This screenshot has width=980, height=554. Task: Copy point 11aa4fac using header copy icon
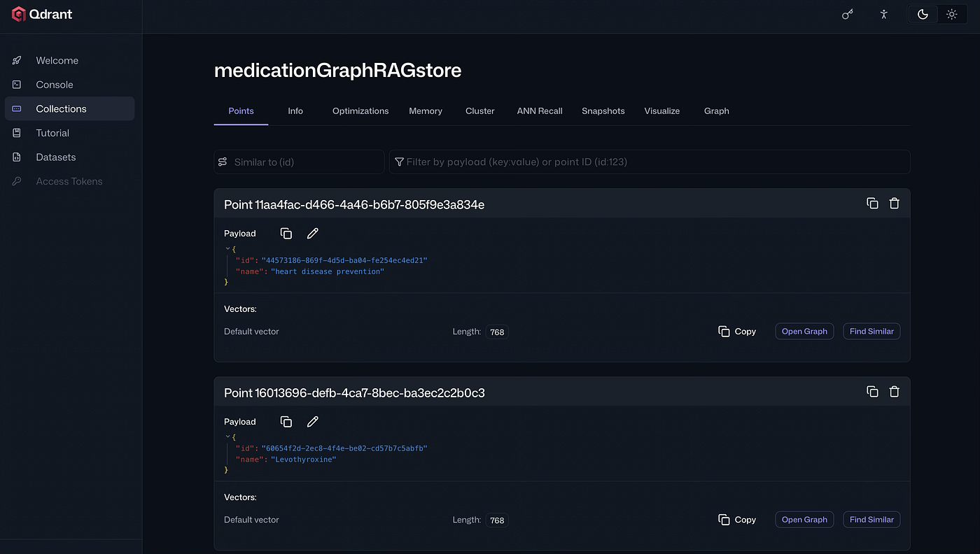(x=872, y=204)
